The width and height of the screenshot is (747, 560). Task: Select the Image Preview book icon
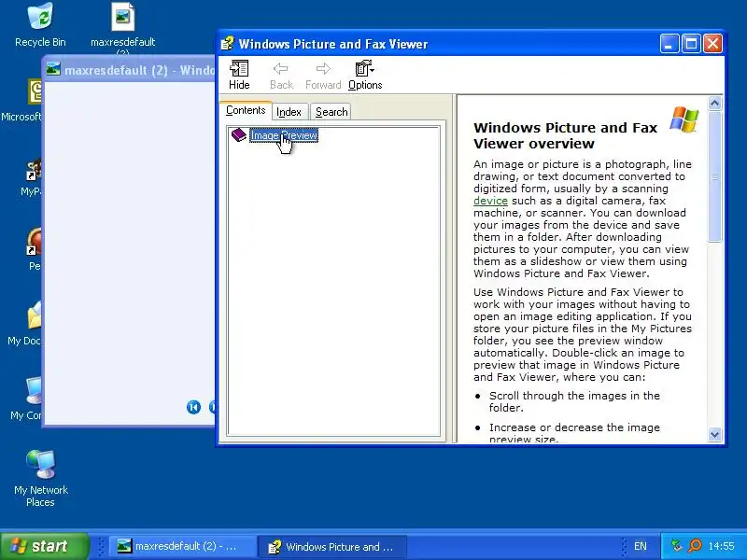(x=239, y=135)
